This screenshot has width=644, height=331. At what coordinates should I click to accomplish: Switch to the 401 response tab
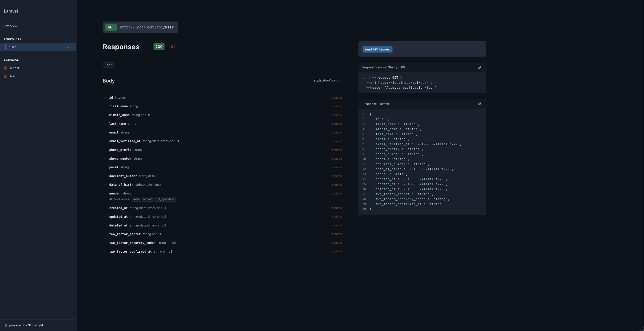172,47
